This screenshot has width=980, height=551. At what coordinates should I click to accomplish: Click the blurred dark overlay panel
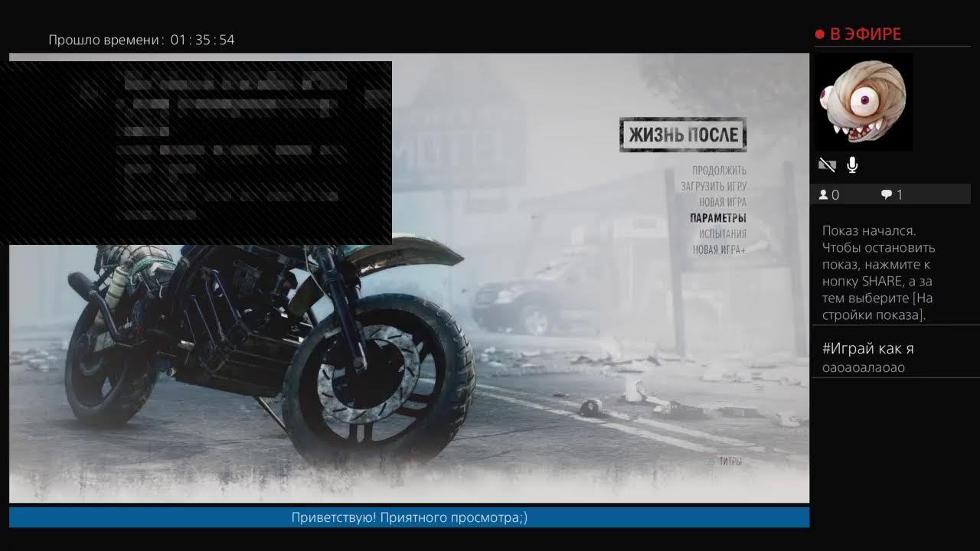(196, 153)
